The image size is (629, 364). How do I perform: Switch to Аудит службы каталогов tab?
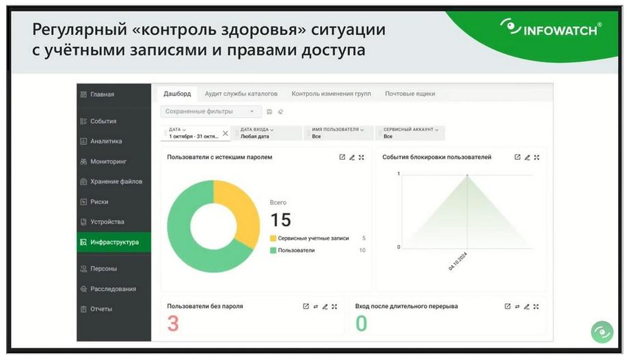click(x=241, y=94)
